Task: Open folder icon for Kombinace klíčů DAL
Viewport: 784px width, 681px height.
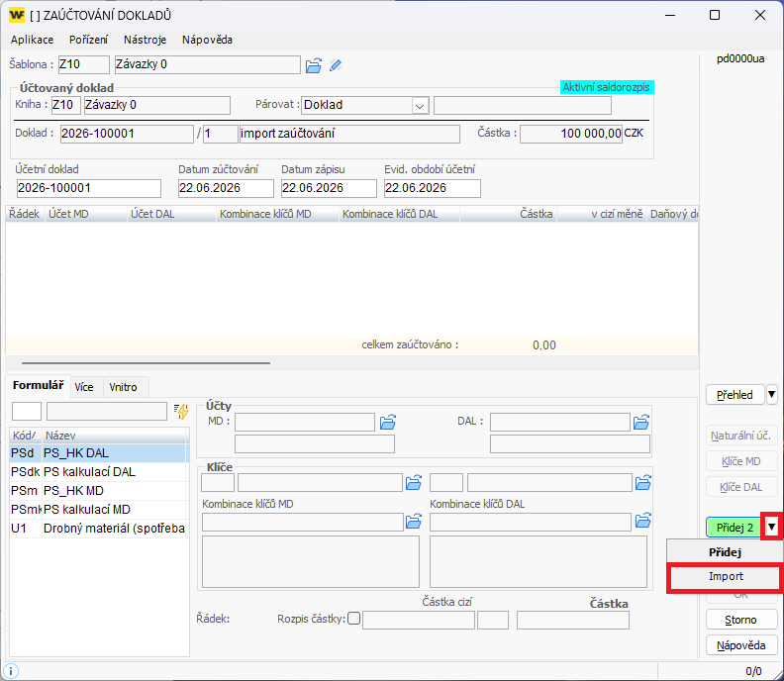Action: coord(643,522)
